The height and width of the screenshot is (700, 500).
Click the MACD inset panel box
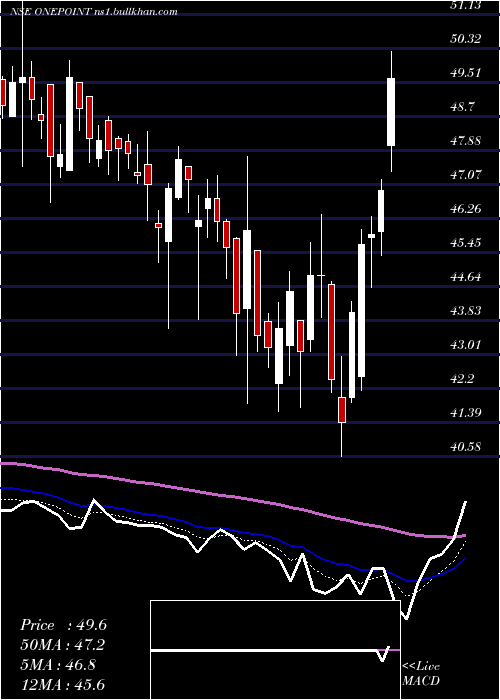[275, 650]
